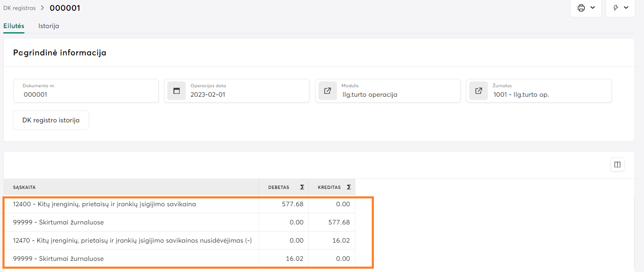This screenshot has width=644, height=272.
Task: Open the print options menu
Action: (x=585, y=8)
